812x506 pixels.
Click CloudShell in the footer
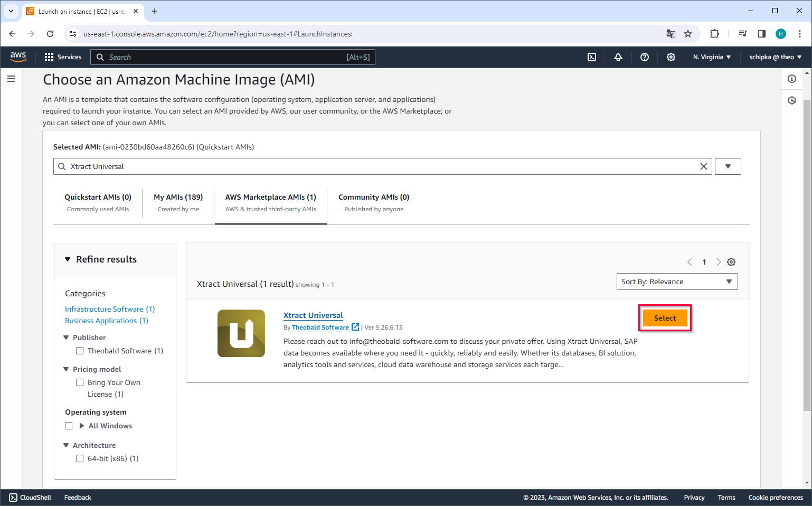coord(30,498)
